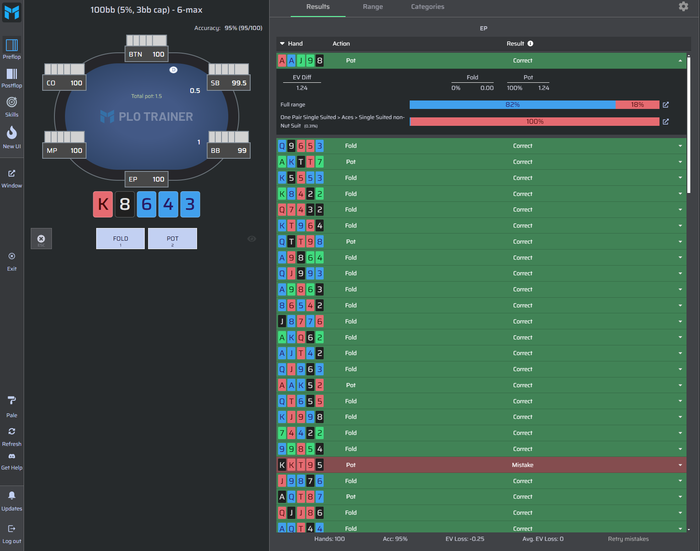
Task: Collapse the expanded AAJ98 hand row
Action: [x=680, y=61]
